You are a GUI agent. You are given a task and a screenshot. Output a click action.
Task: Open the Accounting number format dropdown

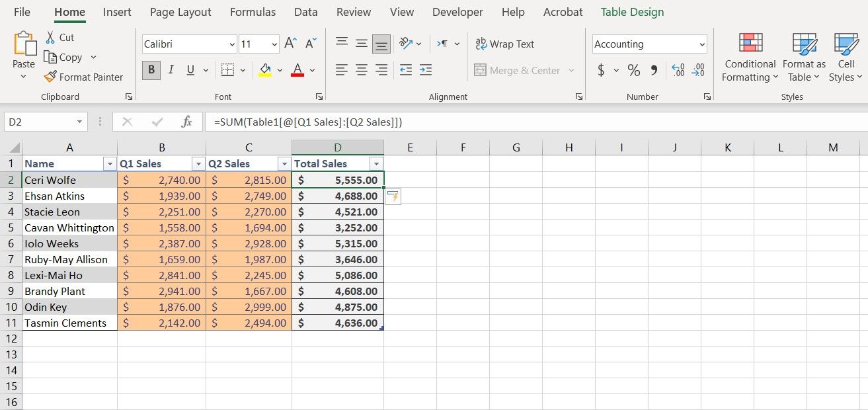[x=702, y=44]
